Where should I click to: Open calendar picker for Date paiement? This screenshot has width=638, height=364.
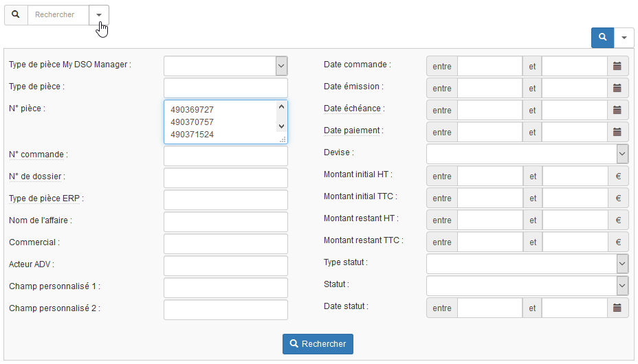[617, 132]
